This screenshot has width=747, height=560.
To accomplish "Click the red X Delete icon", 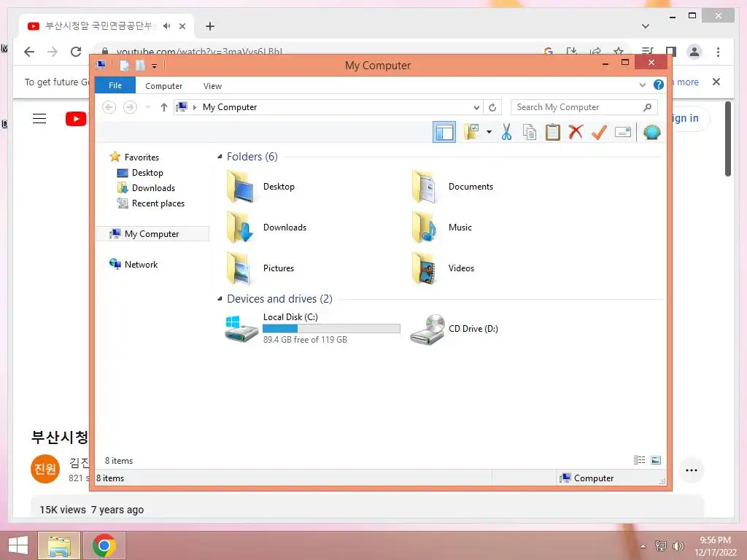I will click(x=576, y=132).
